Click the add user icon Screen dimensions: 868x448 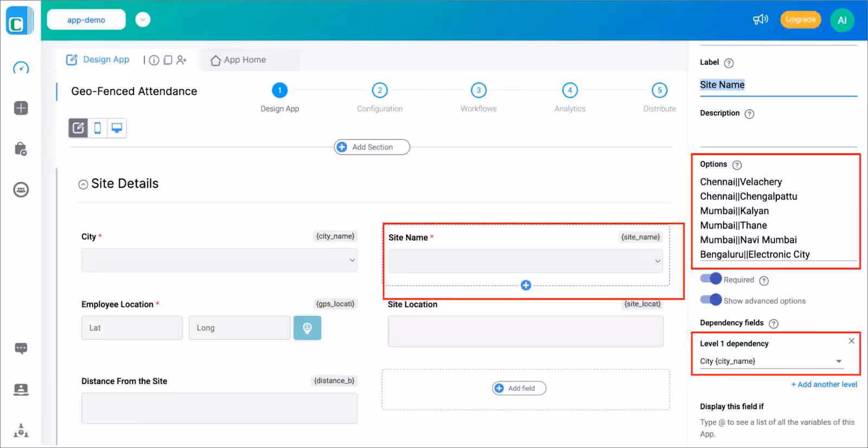182,60
